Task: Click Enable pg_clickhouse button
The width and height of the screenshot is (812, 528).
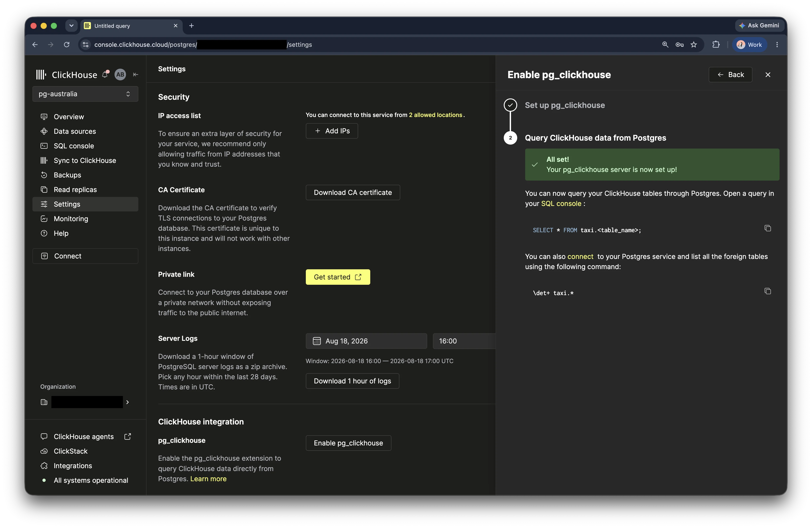Action: pyautogui.click(x=348, y=443)
